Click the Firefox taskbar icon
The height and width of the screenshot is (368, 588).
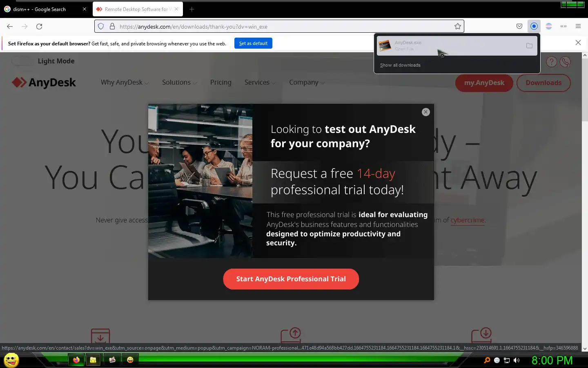click(x=76, y=360)
